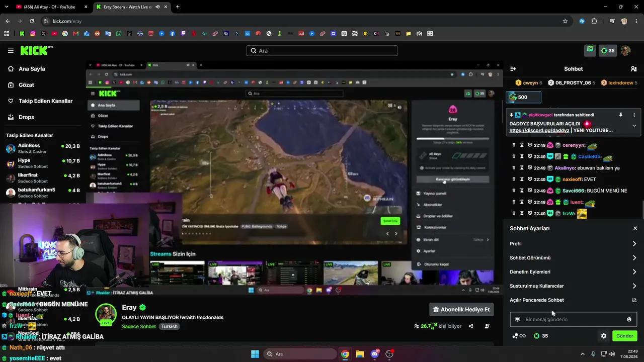
Task: Open the Kick hamburger menu
Action: [x=11, y=51]
